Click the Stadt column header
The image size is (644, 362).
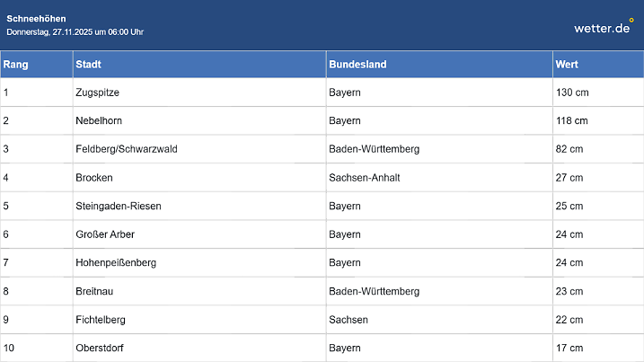point(88,65)
